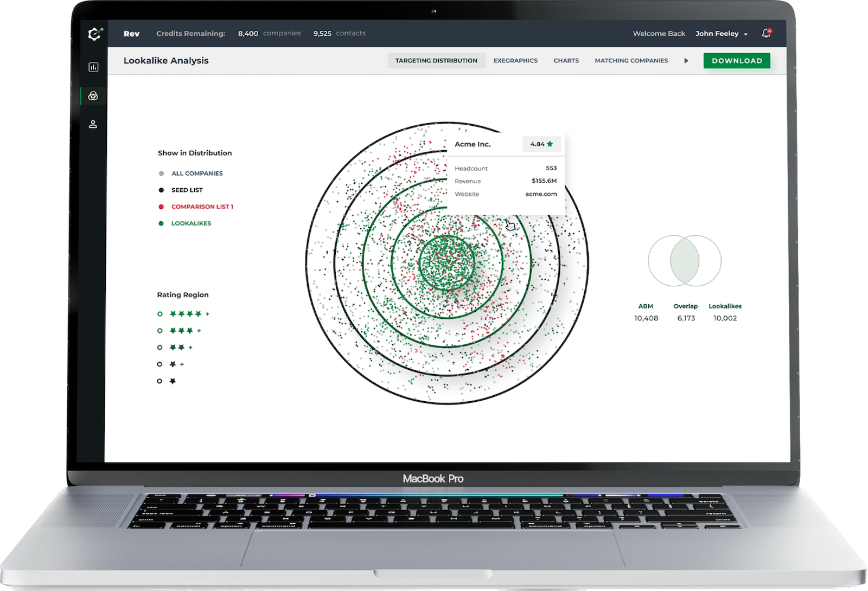The height and width of the screenshot is (591, 868).
Task: Open the Matching Companies tab
Action: (631, 61)
